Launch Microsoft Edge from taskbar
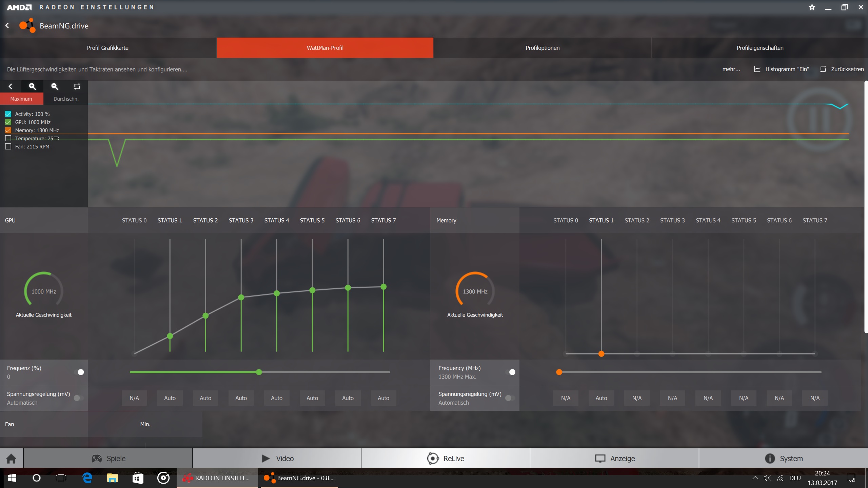 (87, 478)
